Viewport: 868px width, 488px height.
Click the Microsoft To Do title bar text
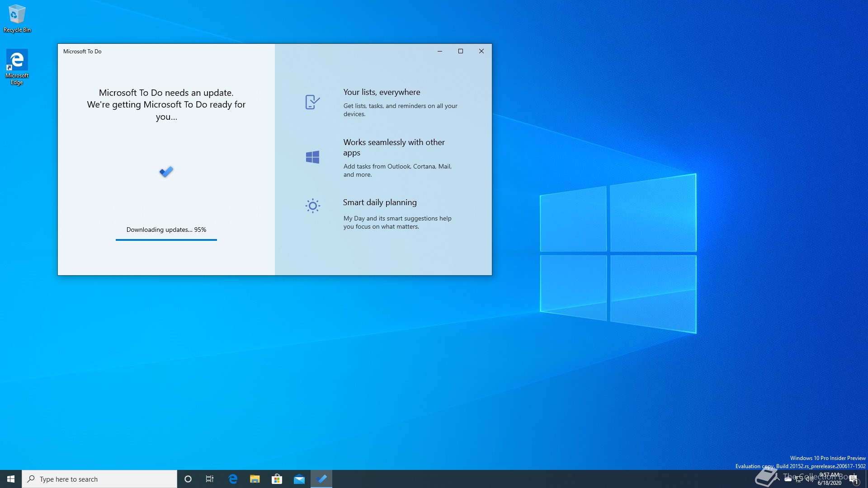coord(82,52)
